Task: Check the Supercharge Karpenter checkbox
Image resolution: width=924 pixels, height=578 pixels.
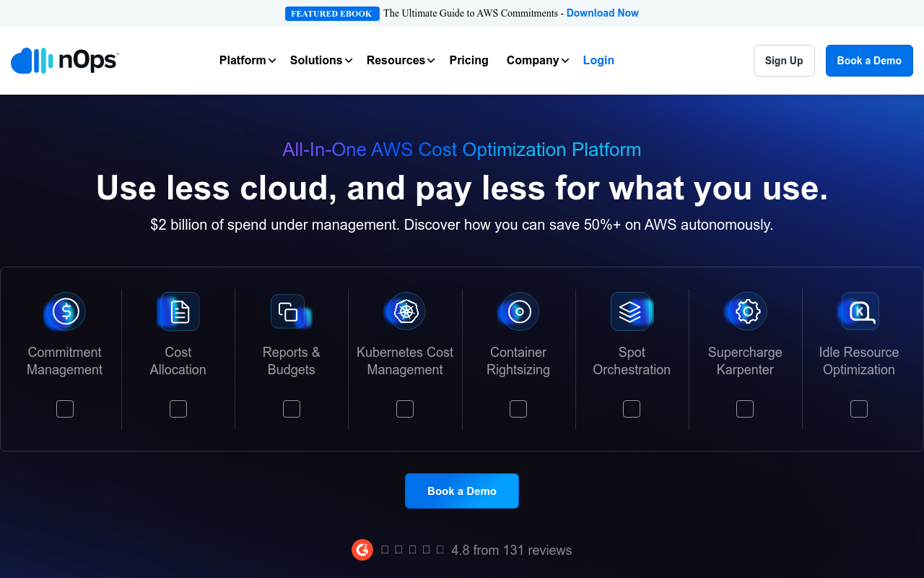Action: [x=745, y=409]
